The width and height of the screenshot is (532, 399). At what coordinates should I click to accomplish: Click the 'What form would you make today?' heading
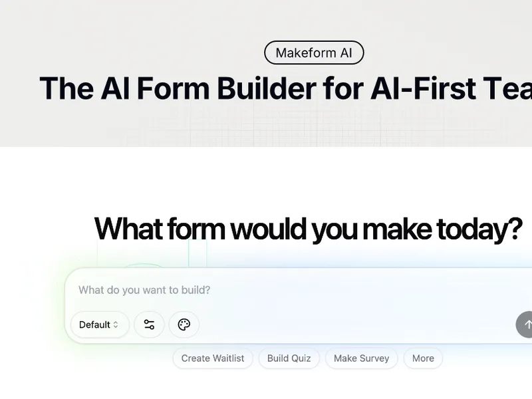(x=308, y=229)
